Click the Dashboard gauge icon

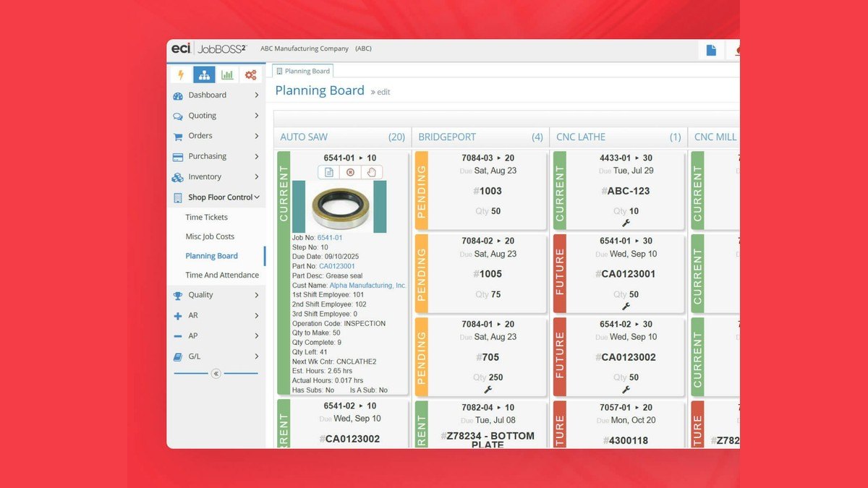[178, 95]
